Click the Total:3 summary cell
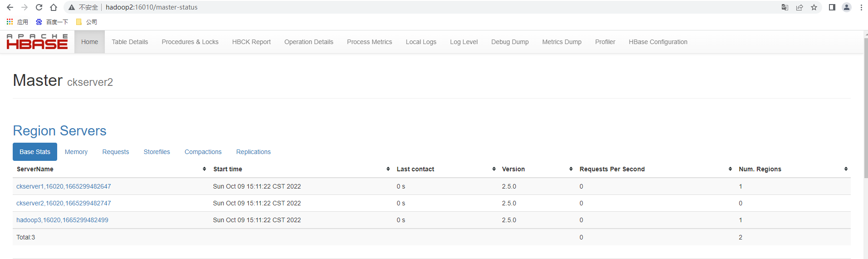The image size is (868, 259). pos(26,237)
